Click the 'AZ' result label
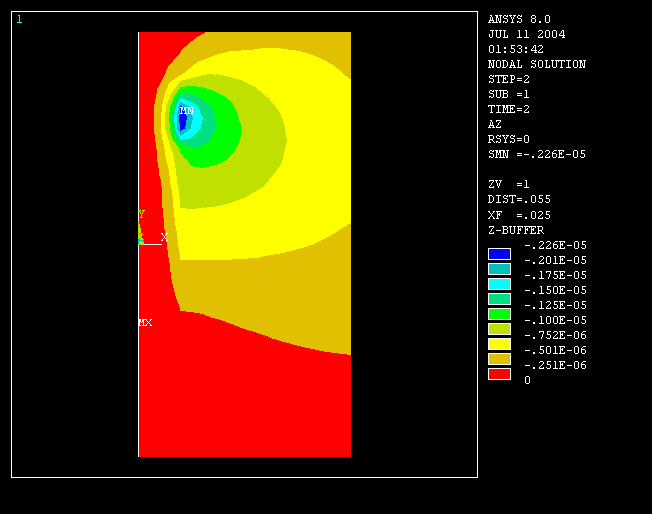 [x=495, y=124]
